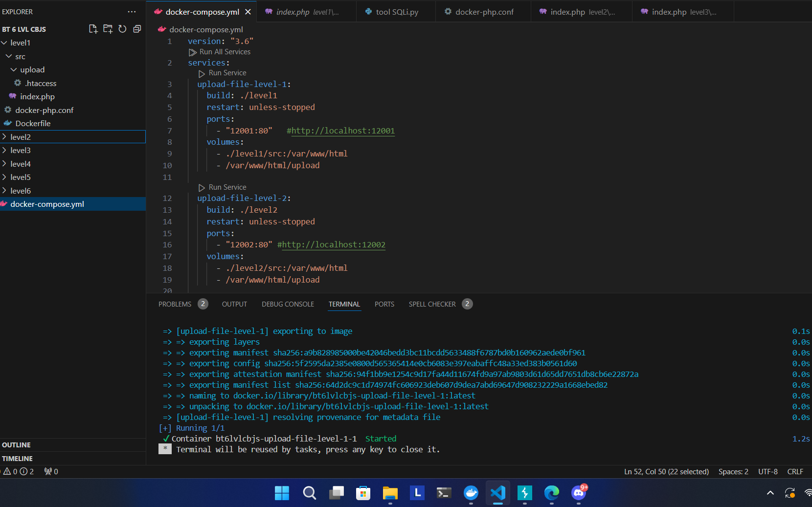Image resolution: width=812 pixels, height=507 pixels.
Task: Click the New File icon in Explorer
Action: pyautogui.click(x=93, y=29)
